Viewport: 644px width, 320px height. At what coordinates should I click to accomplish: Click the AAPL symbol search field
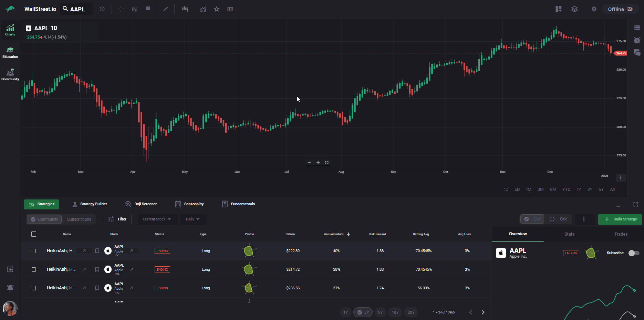[x=77, y=9]
